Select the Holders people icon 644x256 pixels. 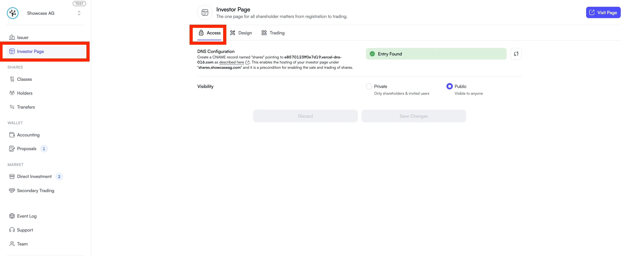pyautogui.click(x=12, y=93)
